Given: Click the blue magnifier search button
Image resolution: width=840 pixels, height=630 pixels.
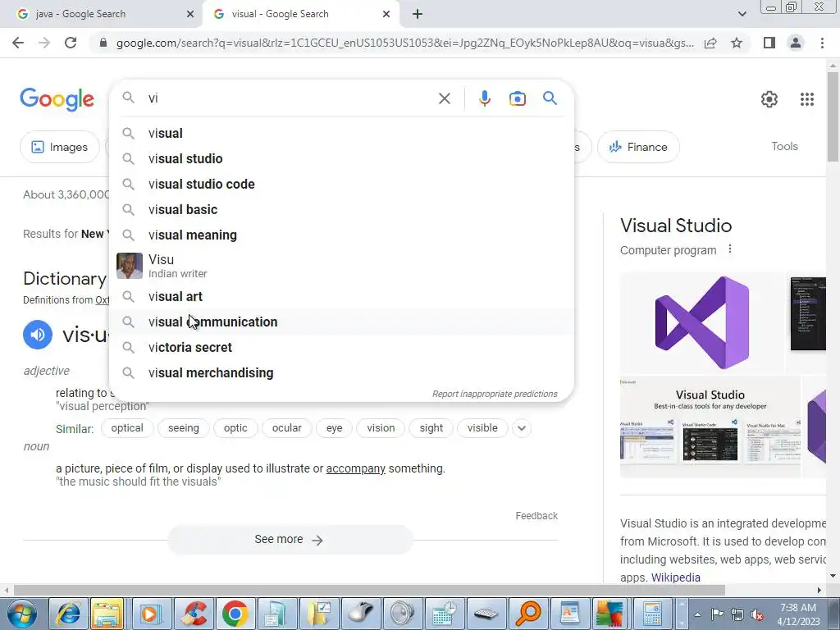Looking at the screenshot, I should [550, 98].
